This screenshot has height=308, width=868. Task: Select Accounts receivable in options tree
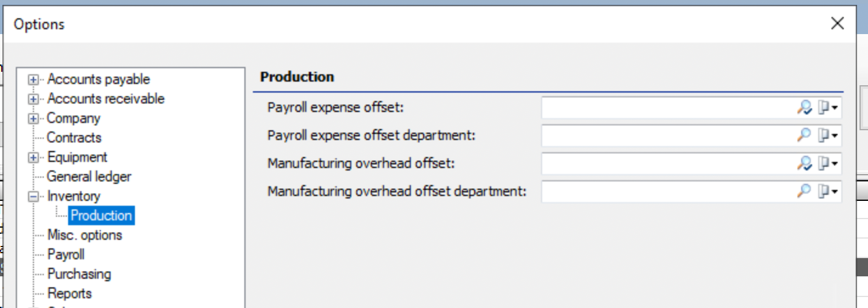[106, 99]
